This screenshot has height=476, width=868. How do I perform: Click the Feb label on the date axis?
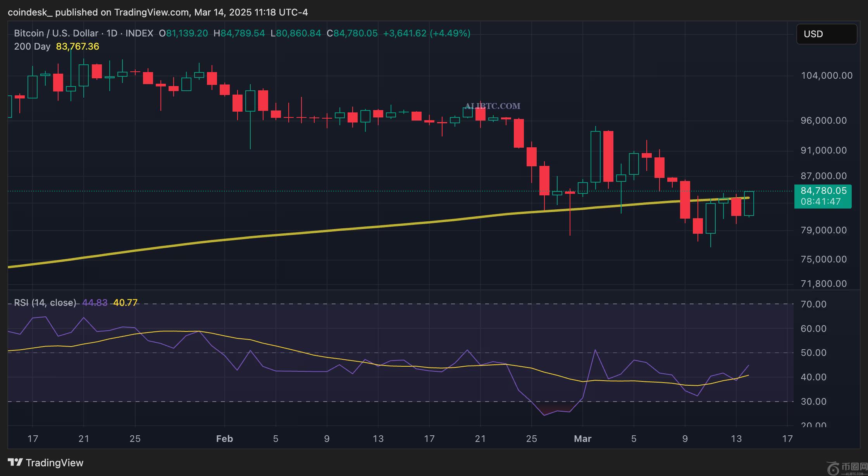[224, 439]
